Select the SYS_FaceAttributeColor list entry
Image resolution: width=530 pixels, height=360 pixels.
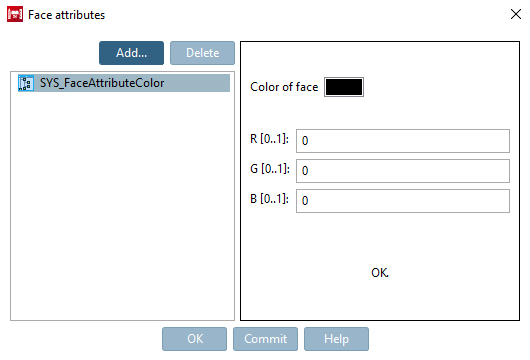tap(124, 83)
